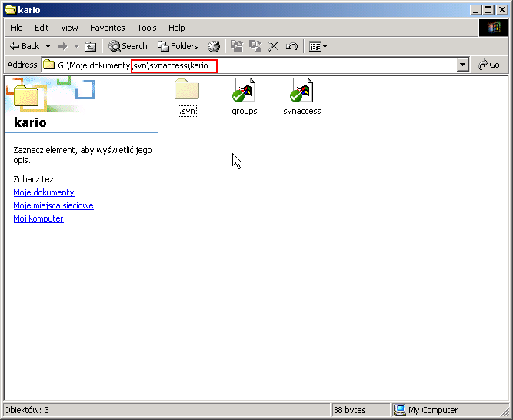Screen dimensions: 513x420
Task: Open the History pane icon
Action: (213, 46)
